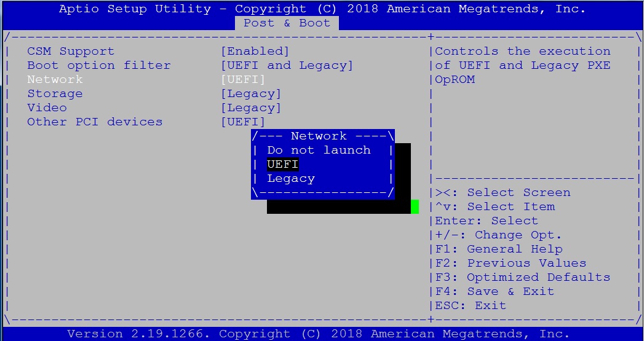Click the CSM Support setting label

point(71,52)
